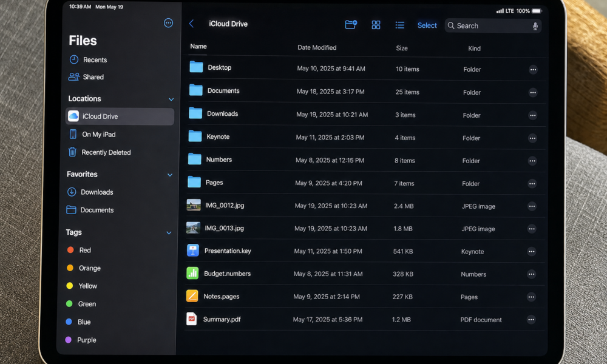Open Documents under Favorites

[x=90, y=210]
